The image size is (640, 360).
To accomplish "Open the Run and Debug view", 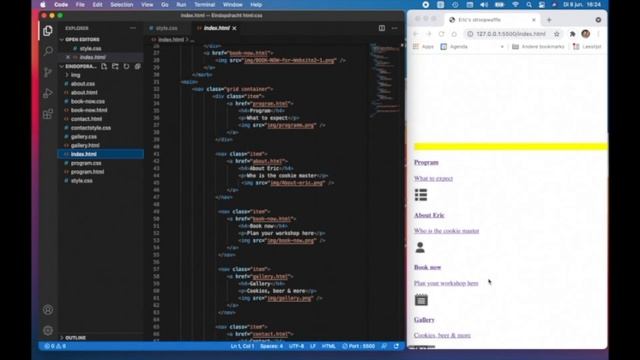I will pyautogui.click(x=48, y=93).
